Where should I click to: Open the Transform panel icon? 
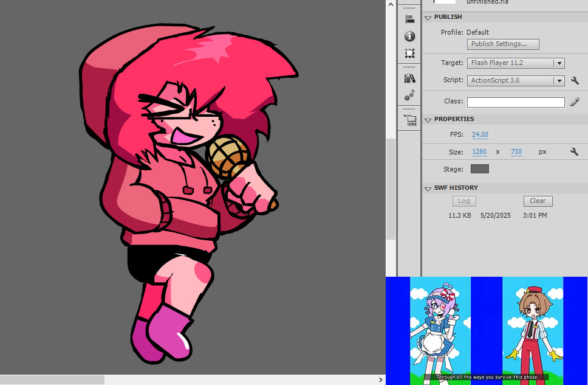[409, 54]
